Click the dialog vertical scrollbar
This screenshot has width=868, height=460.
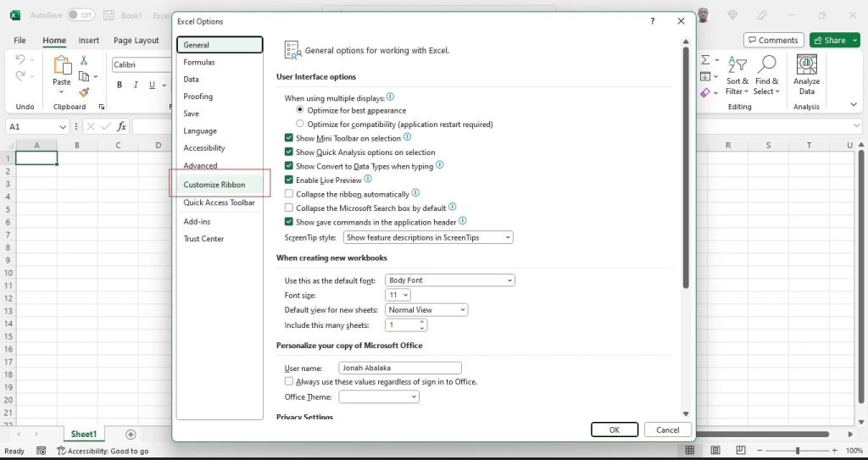pos(686,168)
